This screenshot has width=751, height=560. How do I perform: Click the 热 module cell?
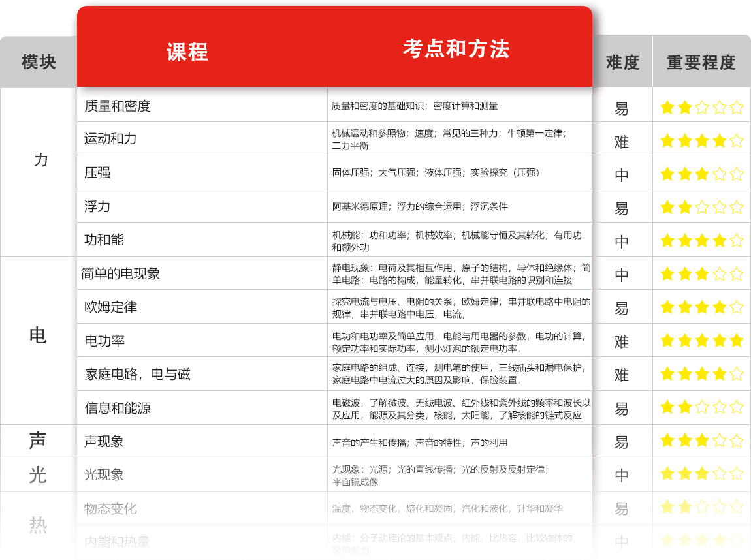pyautogui.click(x=38, y=525)
